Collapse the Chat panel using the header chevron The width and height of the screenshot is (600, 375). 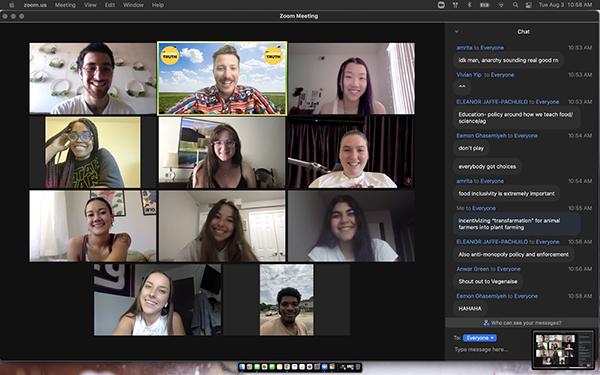coord(456,31)
